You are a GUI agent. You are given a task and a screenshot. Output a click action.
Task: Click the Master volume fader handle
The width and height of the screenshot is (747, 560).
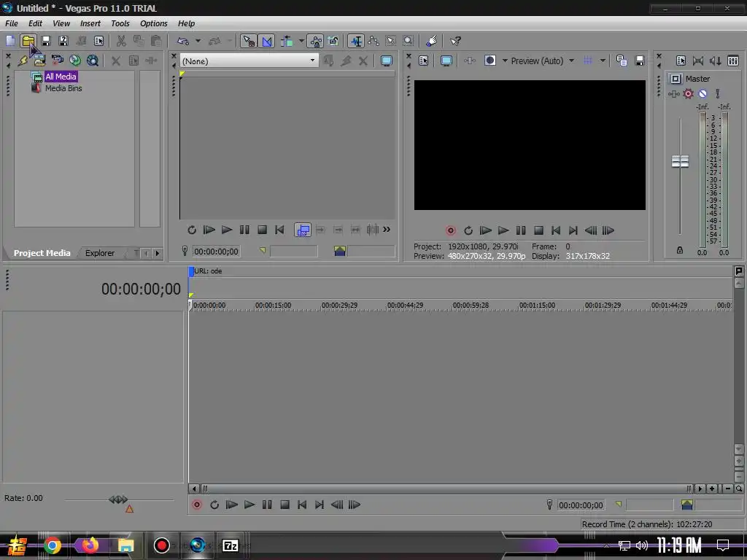680,161
